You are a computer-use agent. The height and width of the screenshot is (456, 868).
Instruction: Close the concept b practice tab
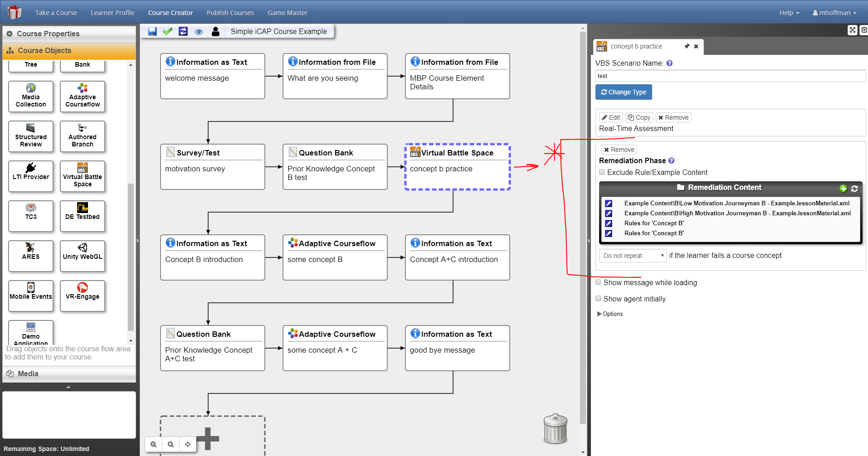tap(696, 46)
